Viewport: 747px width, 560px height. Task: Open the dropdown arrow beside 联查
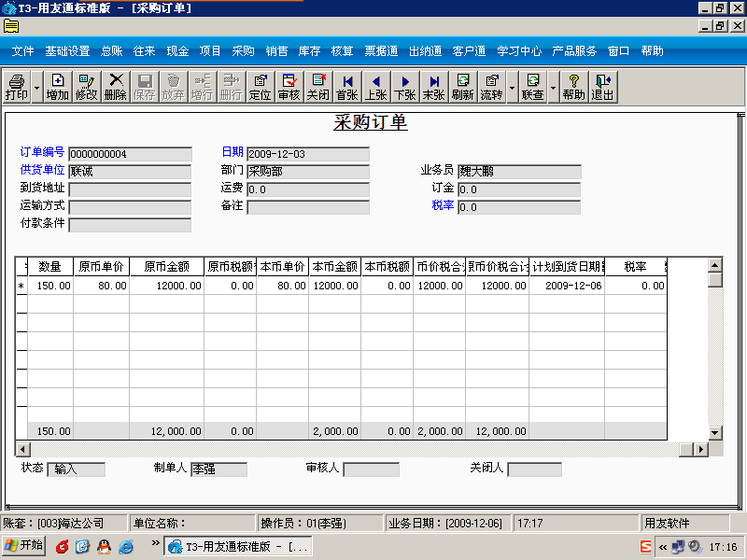[553, 87]
